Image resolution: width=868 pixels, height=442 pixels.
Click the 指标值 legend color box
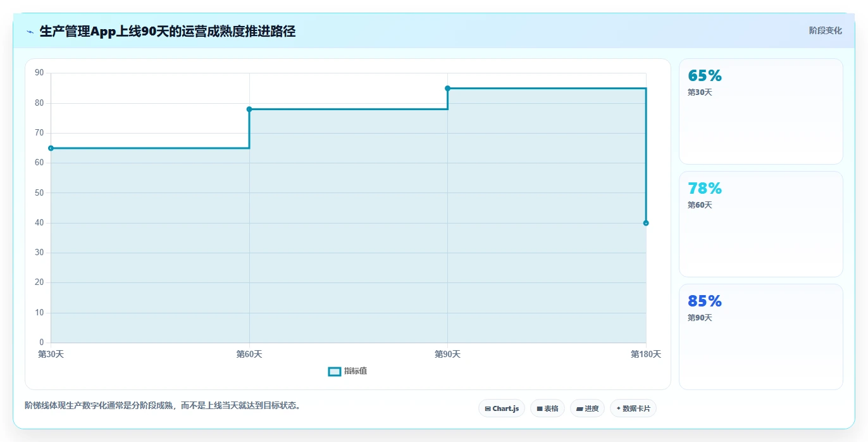(x=335, y=371)
